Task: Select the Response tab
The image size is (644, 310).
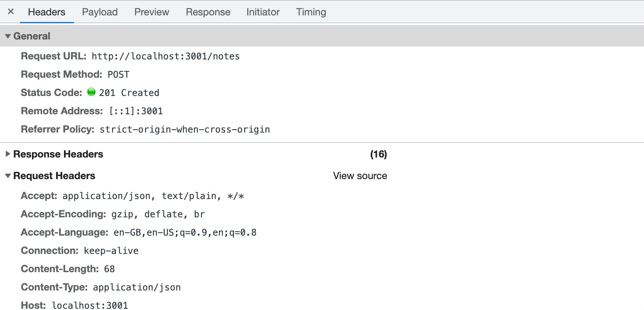Action: pyautogui.click(x=208, y=12)
